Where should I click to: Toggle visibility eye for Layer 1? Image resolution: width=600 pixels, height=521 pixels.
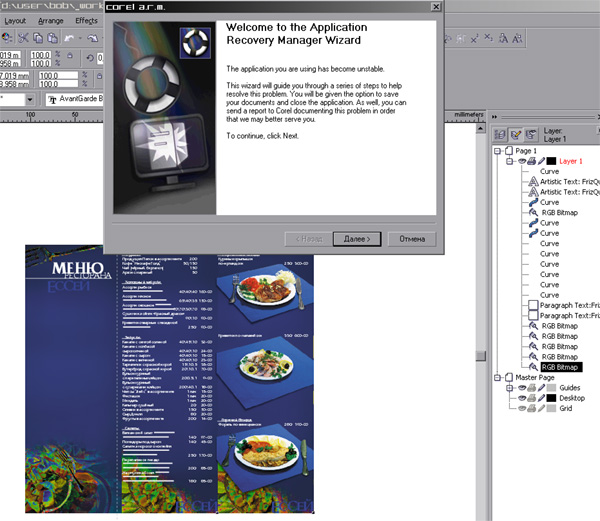(x=522, y=161)
